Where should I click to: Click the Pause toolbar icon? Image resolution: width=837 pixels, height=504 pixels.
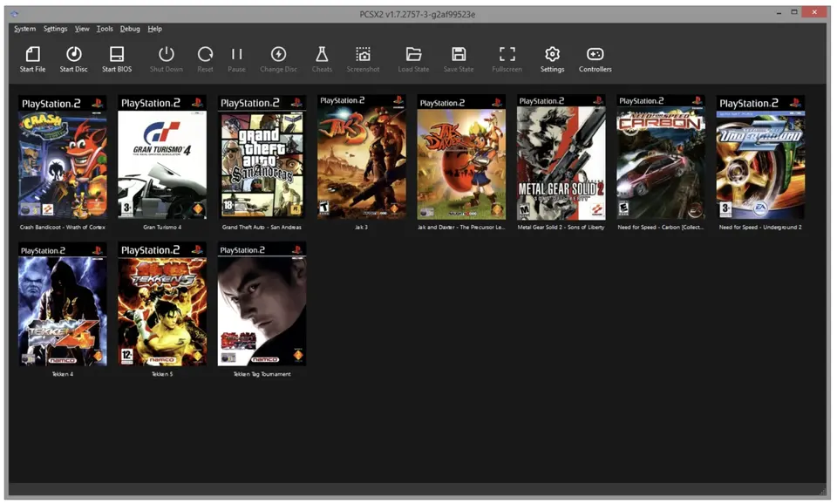click(236, 54)
